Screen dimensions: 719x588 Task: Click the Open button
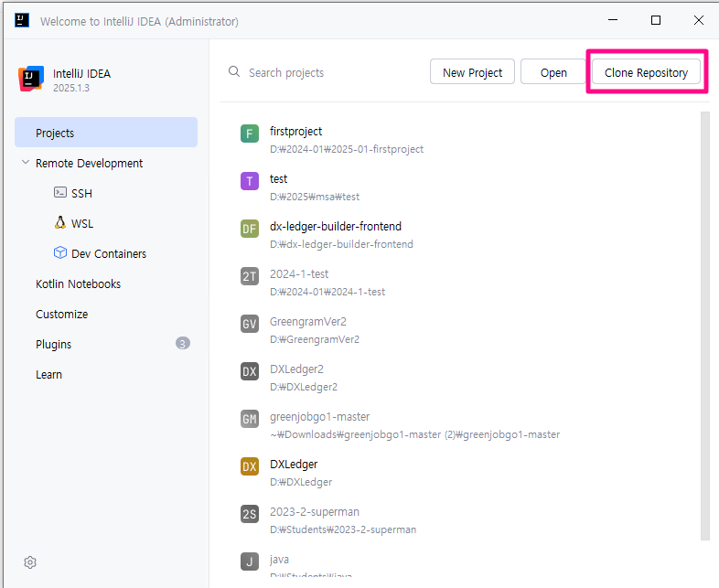point(553,72)
